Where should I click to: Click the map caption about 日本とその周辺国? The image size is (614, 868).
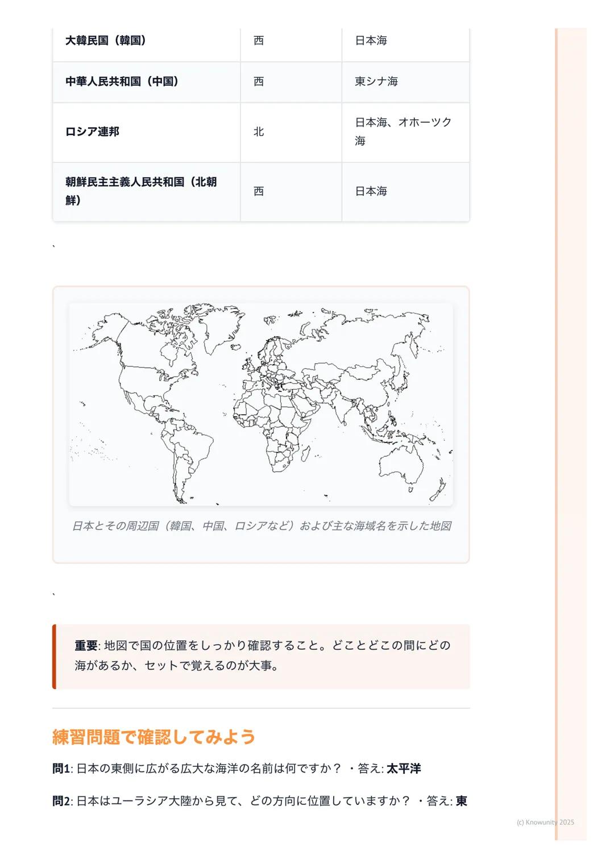262,526
